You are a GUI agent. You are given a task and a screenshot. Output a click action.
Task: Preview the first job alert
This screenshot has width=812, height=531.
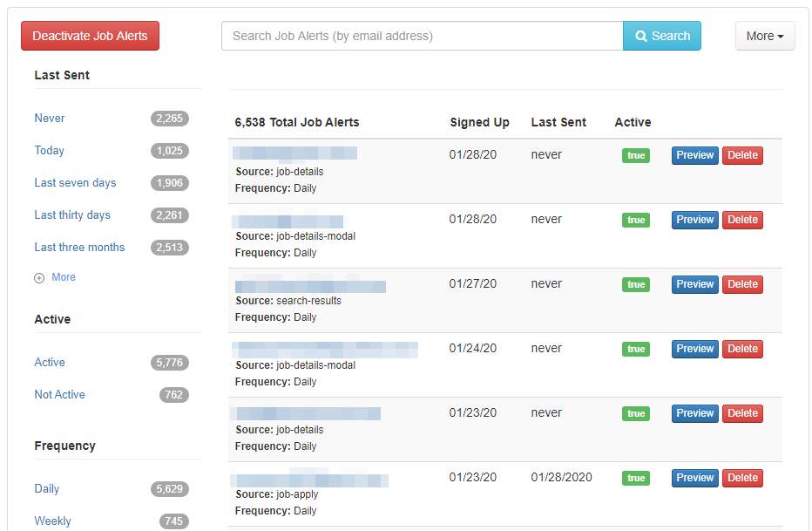pyautogui.click(x=694, y=154)
